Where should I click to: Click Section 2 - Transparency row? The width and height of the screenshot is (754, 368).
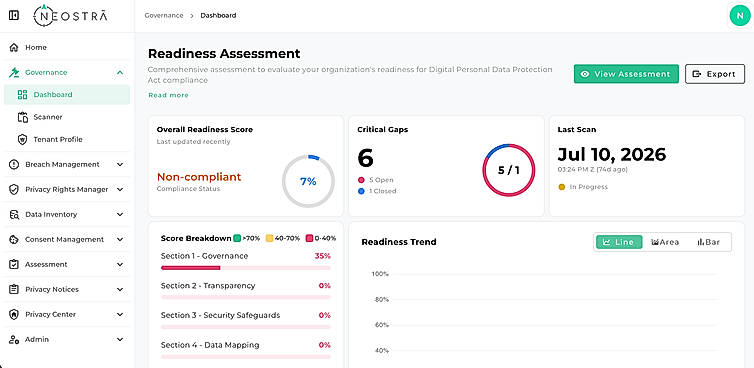[x=246, y=290]
